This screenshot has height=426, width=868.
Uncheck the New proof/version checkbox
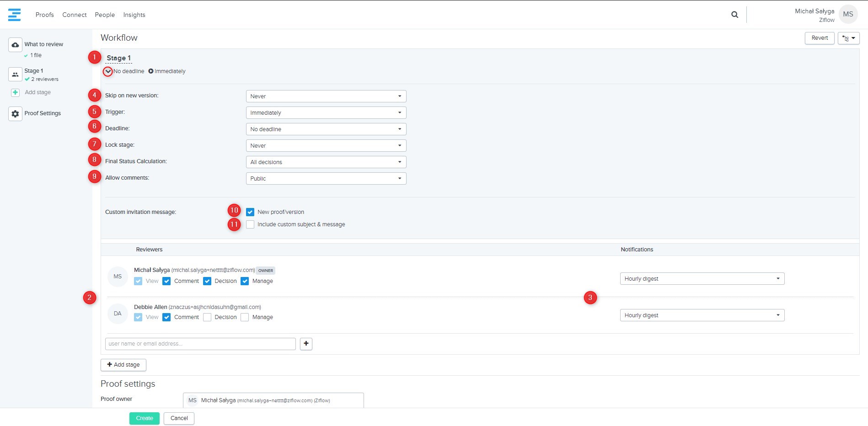[x=250, y=212]
